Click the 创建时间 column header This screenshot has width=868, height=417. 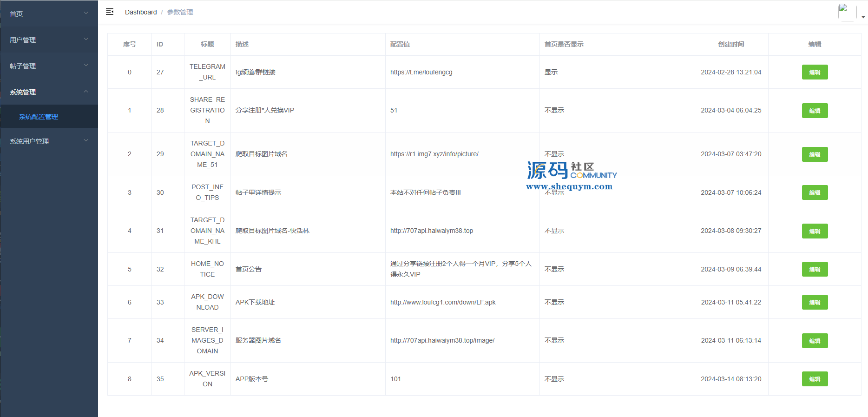[731, 44]
